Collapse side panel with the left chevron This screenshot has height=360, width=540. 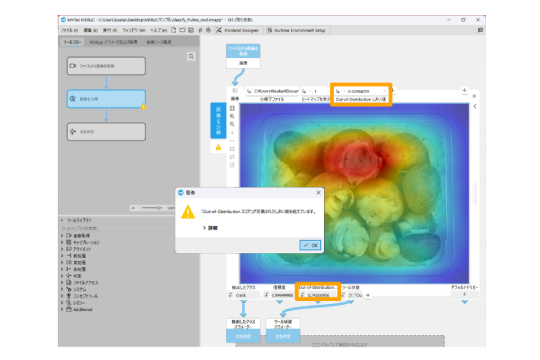pos(475,106)
